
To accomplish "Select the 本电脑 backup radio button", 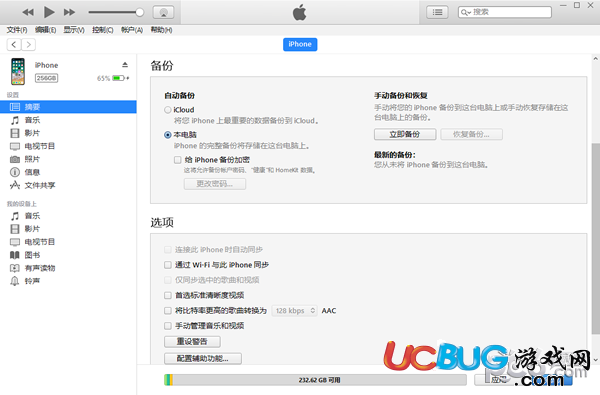I will pyautogui.click(x=168, y=135).
